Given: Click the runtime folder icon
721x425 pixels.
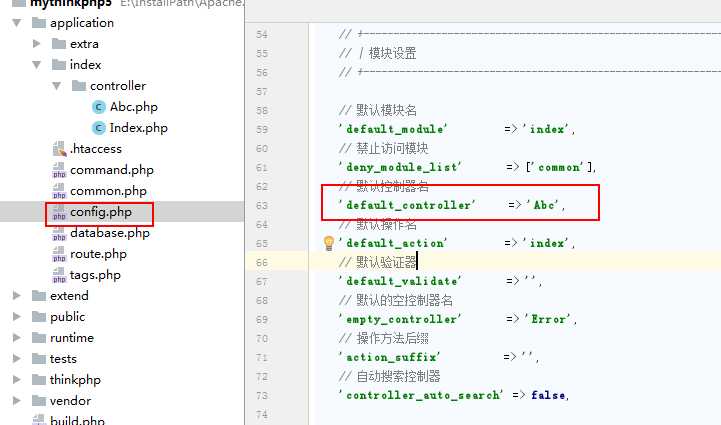Looking at the screenshot, I should (39, 338).
